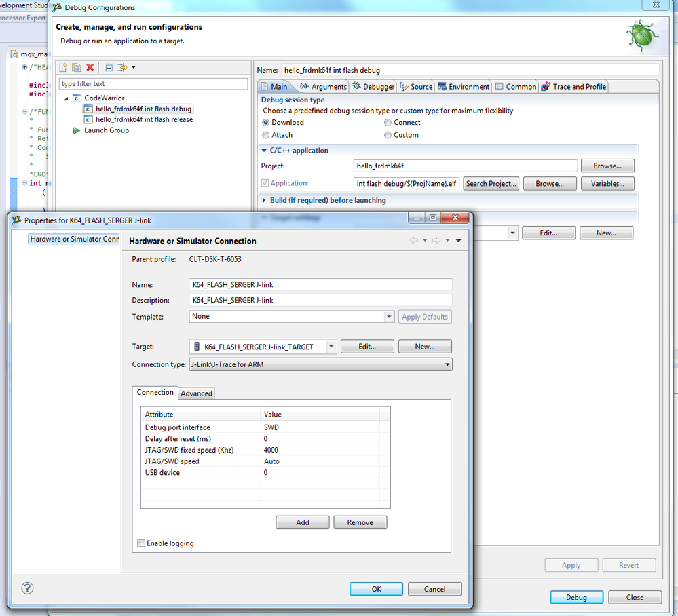Click Cancel in Properties dialog

point(434,589)
